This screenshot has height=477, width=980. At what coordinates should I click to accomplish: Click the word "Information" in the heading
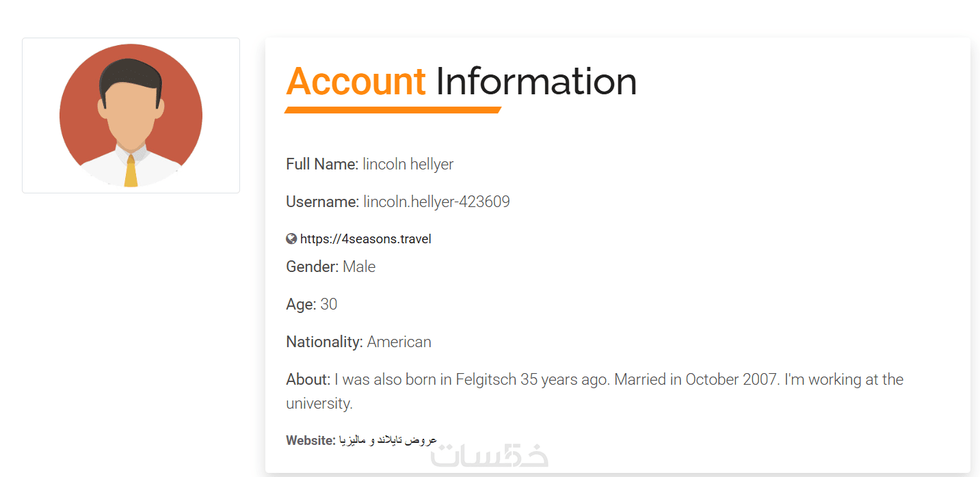pyautogui.click(x=536, y=81)
